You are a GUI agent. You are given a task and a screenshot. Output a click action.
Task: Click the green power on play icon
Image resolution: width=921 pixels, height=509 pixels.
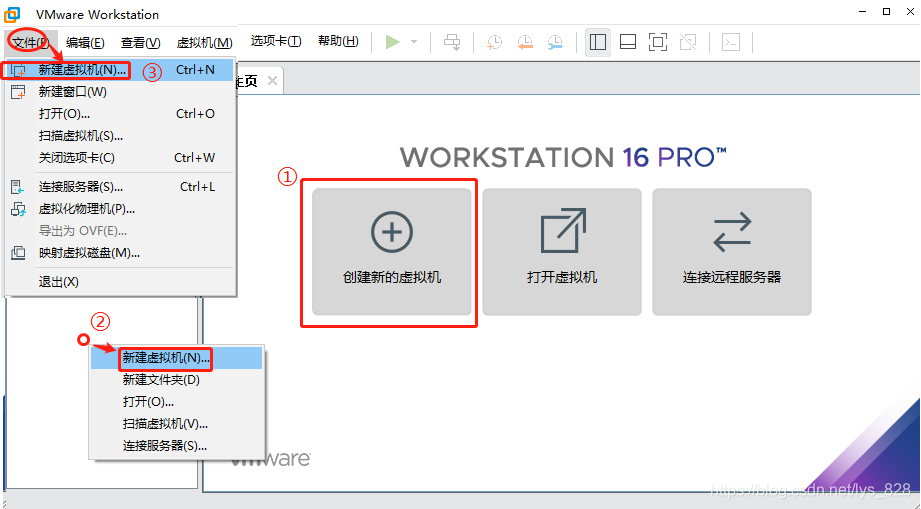pos(392,42)
